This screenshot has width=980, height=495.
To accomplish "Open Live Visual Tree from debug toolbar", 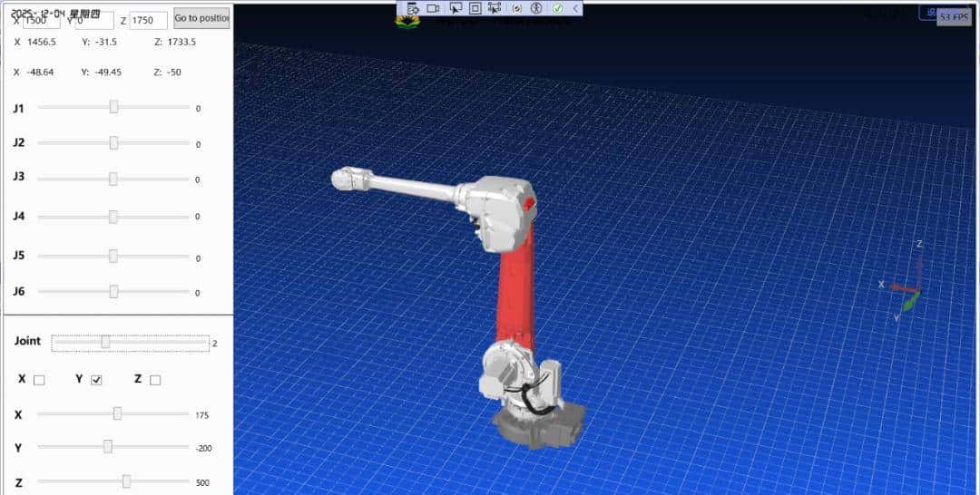I will pos(413,8).
